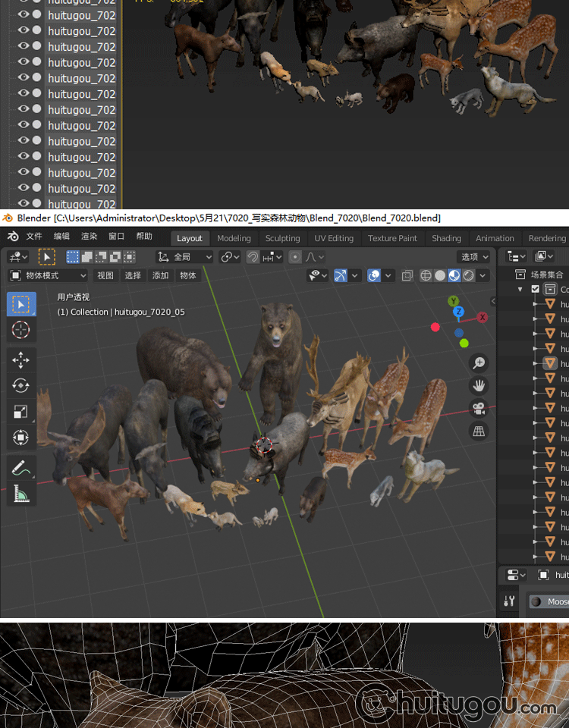Select the Cursor tool in the toolbar
This screenshot has height=728, width=569.
tap(20, 330)
